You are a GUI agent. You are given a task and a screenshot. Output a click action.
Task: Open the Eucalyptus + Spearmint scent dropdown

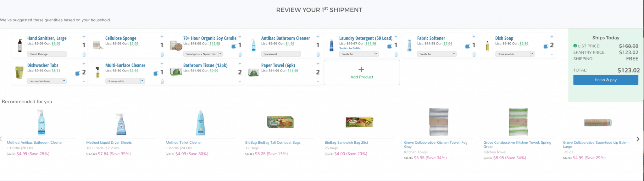coord(203,54)
